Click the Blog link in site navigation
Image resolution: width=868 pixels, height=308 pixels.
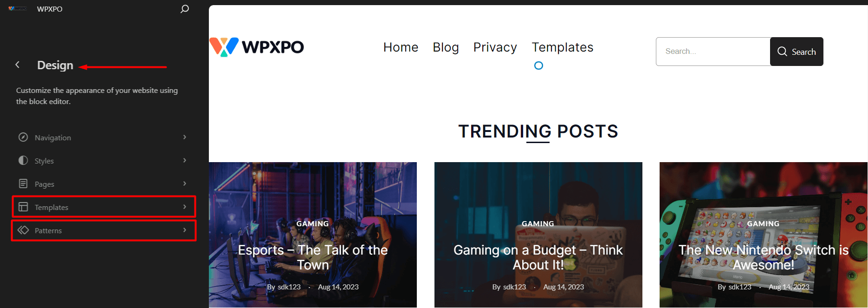pos(446,47)
